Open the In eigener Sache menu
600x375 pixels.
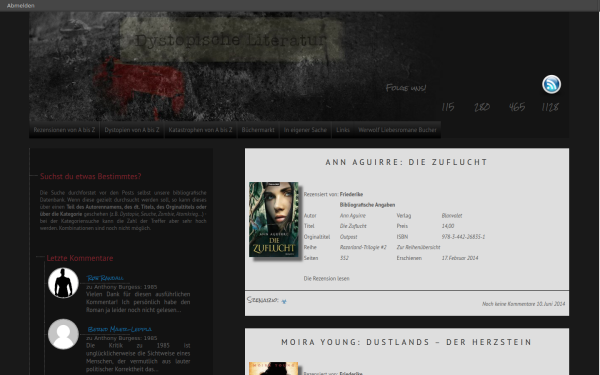(x=305, y=130)
